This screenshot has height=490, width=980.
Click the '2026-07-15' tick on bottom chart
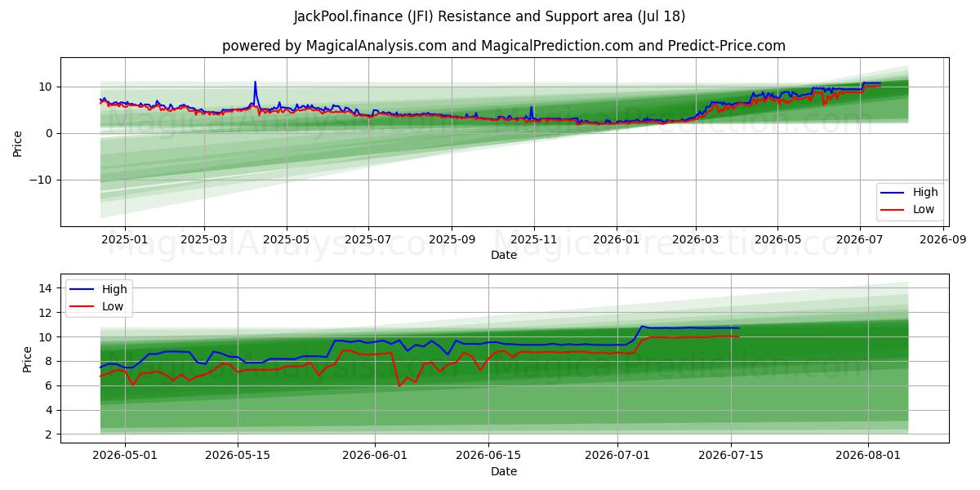732,456
